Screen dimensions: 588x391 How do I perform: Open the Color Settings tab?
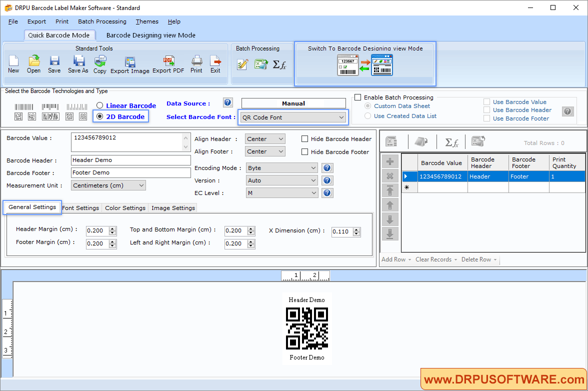(125, 208)
